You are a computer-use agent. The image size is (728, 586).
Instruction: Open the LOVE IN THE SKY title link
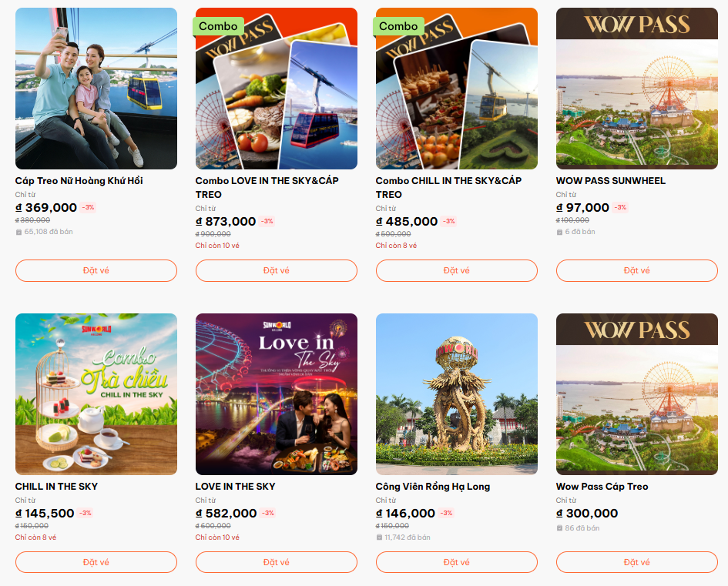pyautogui.click(x=236, y=487)
